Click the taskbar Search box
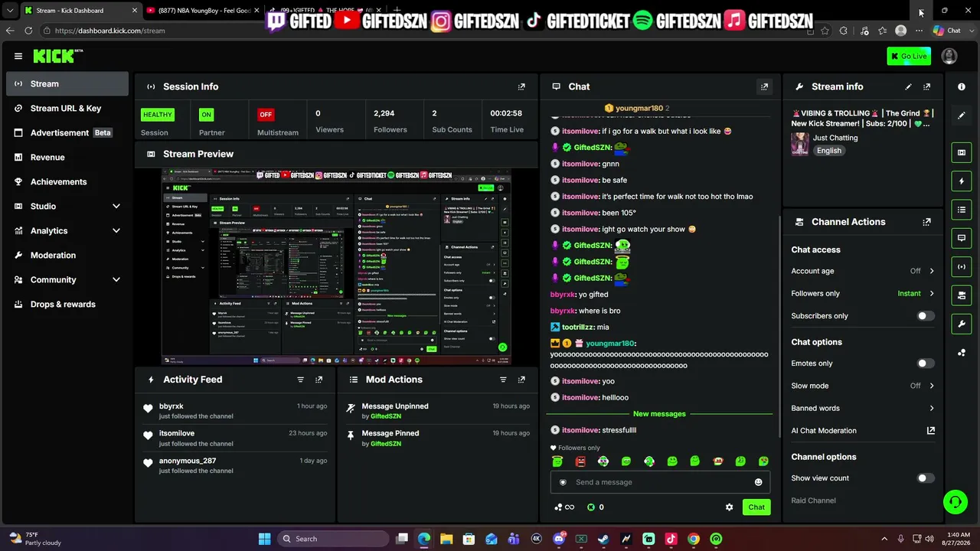 click(x=333, y=539)
